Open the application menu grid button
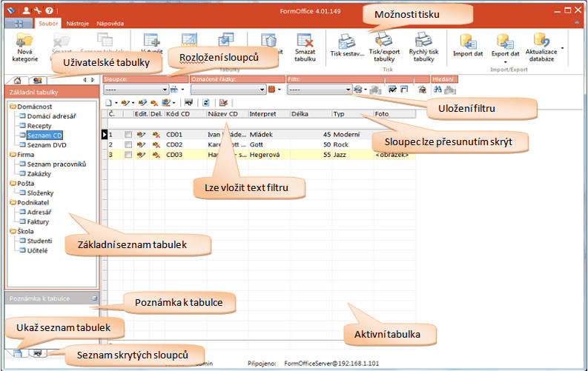The image size is (588, 371). click(19, 24)
